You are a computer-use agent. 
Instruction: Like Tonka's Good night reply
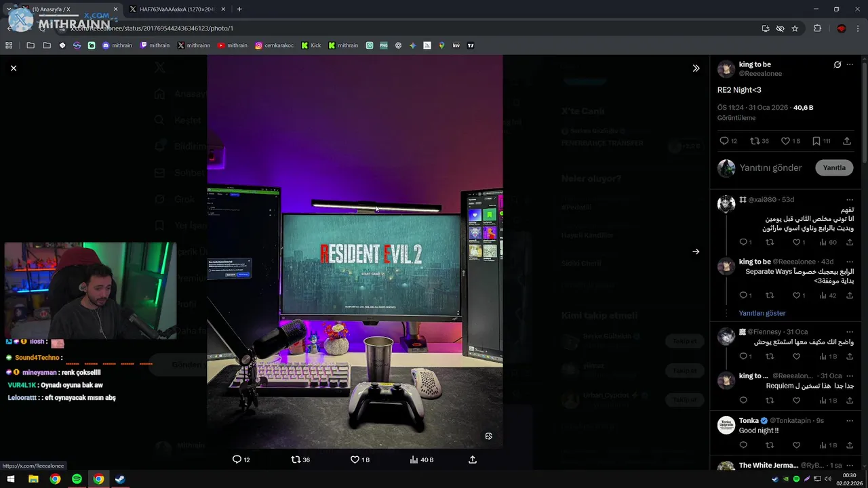tap(796, 445)
